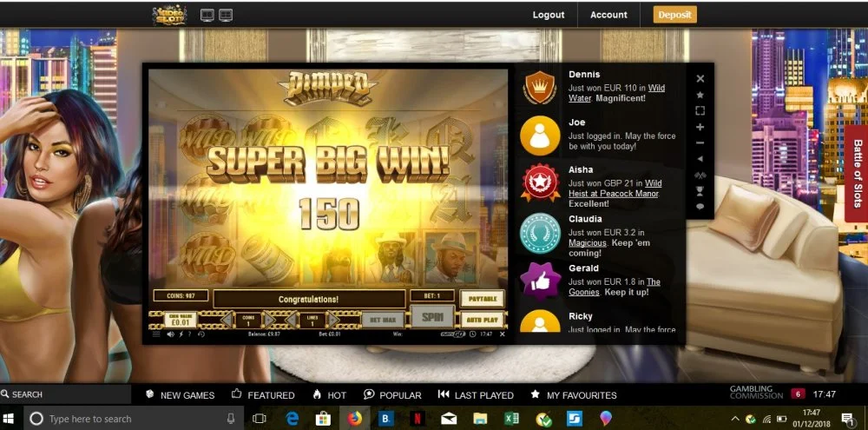Close the game using X in the bottom bar

pyautogui.click(x=502, y=334)
